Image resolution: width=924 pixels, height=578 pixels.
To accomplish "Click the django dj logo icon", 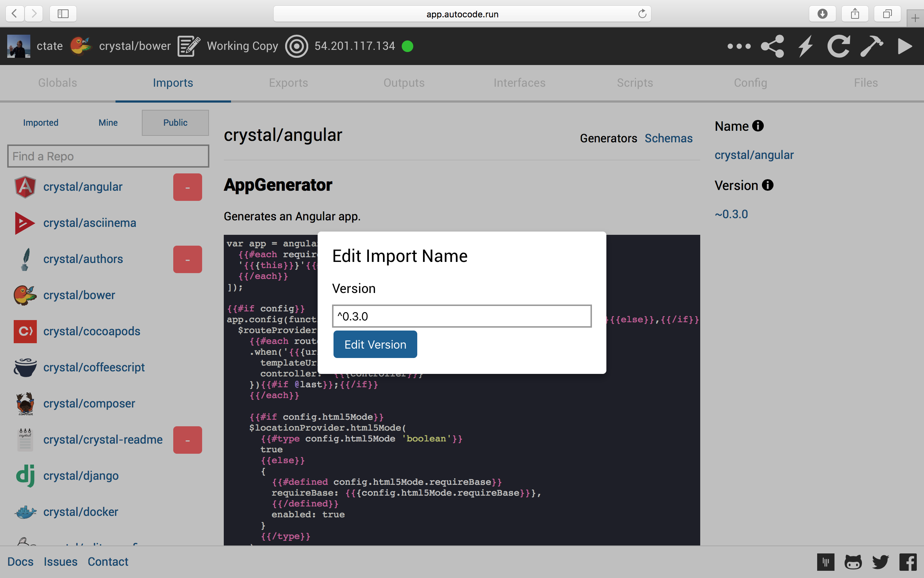I will pos(25,476).
